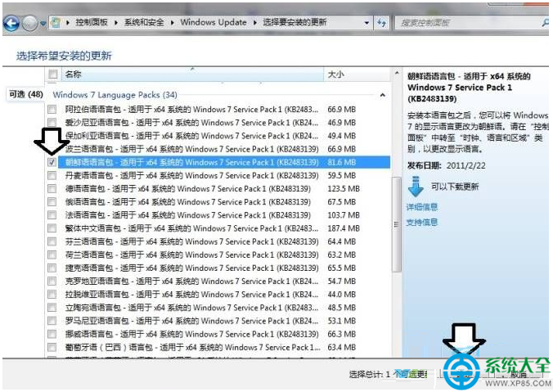Click the search magnifier icon
The image size is (553, 392).
[545, 23]
